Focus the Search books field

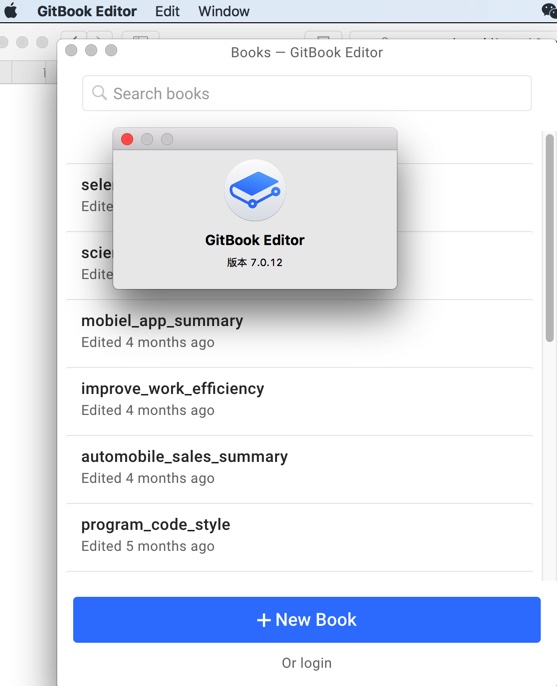point(307,93)
